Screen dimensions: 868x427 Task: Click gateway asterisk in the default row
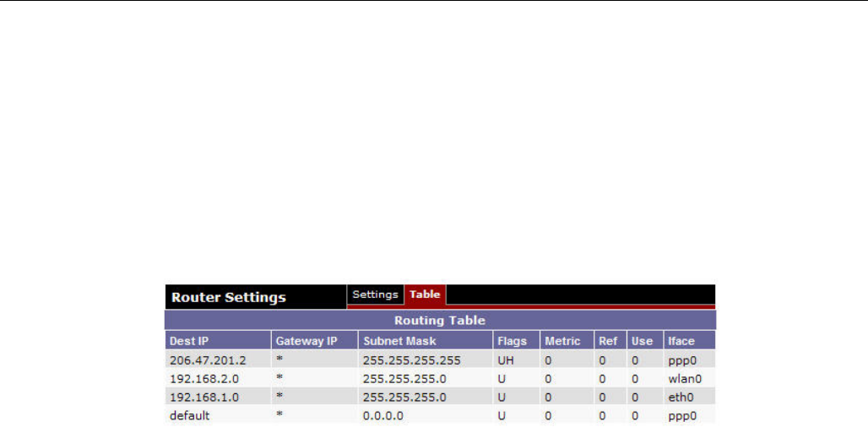click(x=279, y=414)
